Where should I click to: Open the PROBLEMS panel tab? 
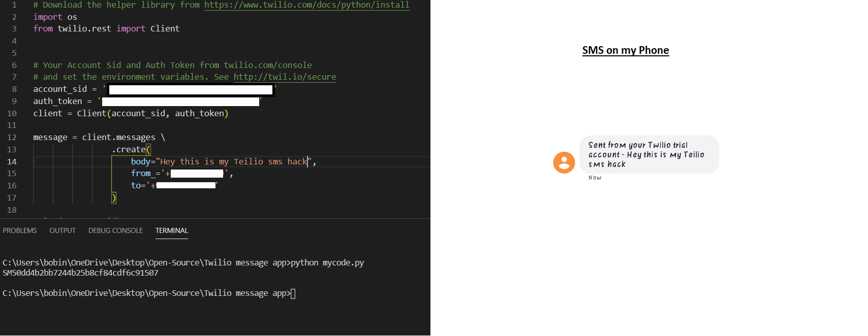click(x=20, y=230)
